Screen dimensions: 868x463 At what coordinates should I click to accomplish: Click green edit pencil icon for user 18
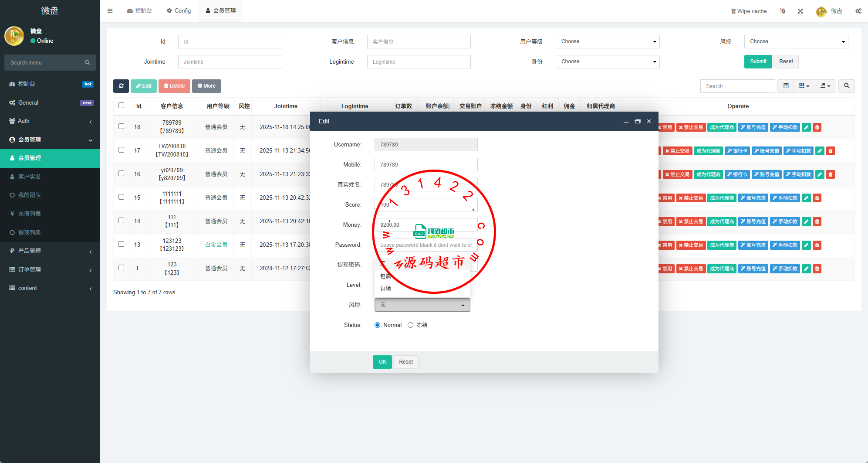pos(806,127)
